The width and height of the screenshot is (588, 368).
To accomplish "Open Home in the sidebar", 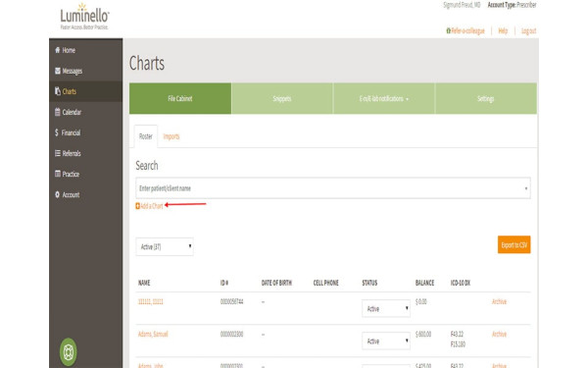I will pyautogui.click(x=85, y=50).
